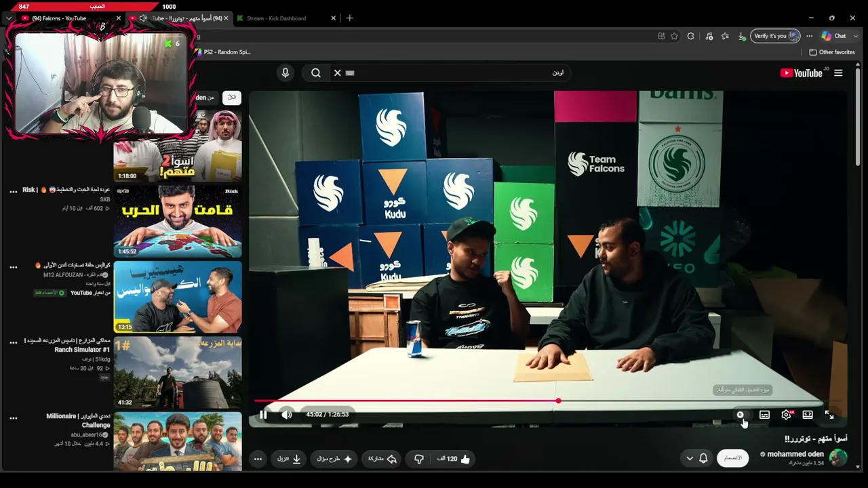868x488 pixels.
Task: Start voice search with the microphone icon
Action: coord(285,73)
